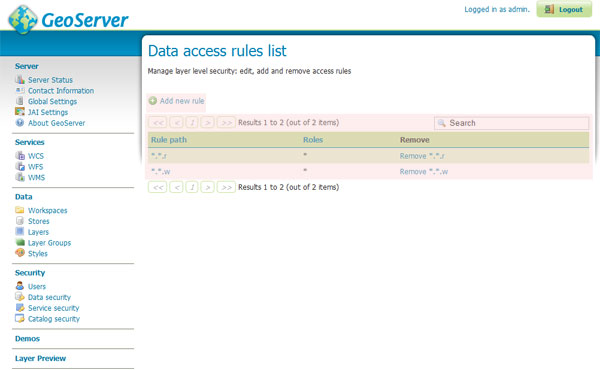Viewport: 600px width, 370px height.
Task: Click the Workspaces folder icon
Action: point(20,210)
